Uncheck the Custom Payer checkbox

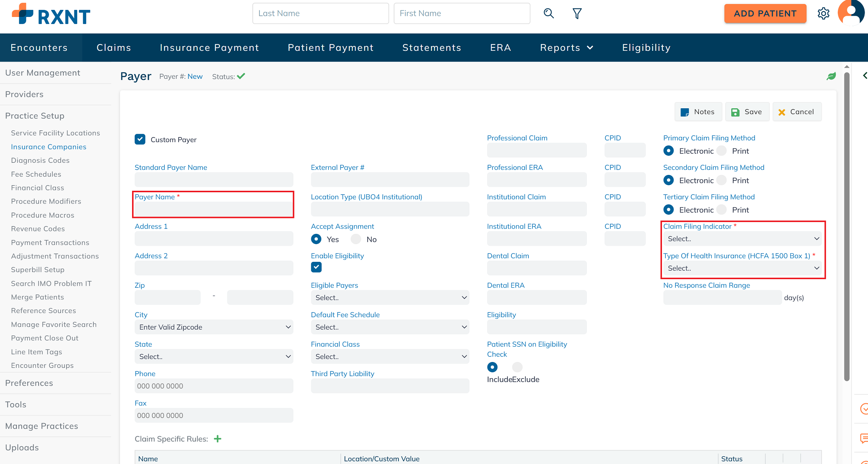140,139
